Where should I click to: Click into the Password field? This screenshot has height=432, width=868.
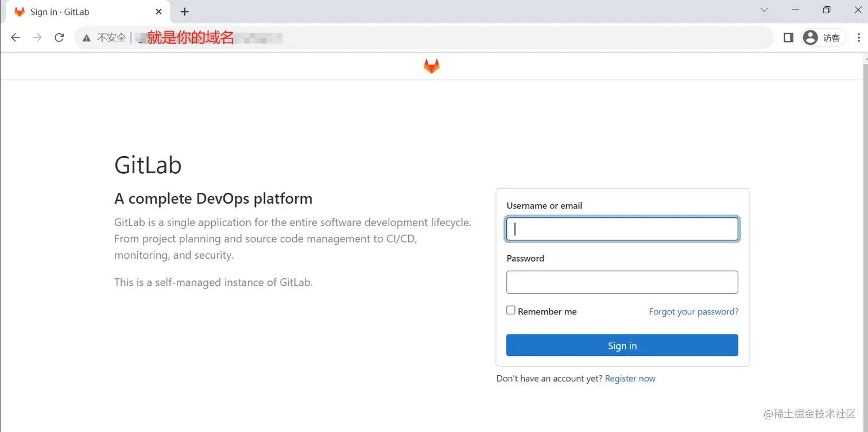622,282
